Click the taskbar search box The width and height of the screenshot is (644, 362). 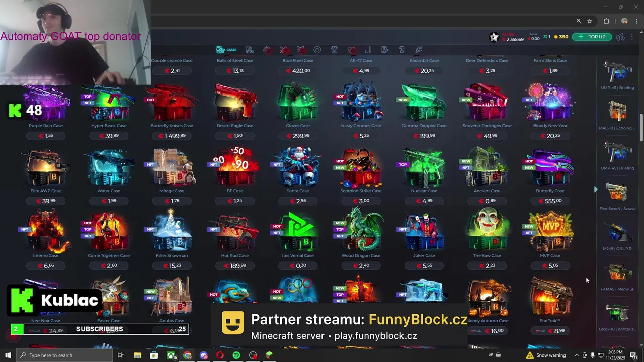coord(64,355)
